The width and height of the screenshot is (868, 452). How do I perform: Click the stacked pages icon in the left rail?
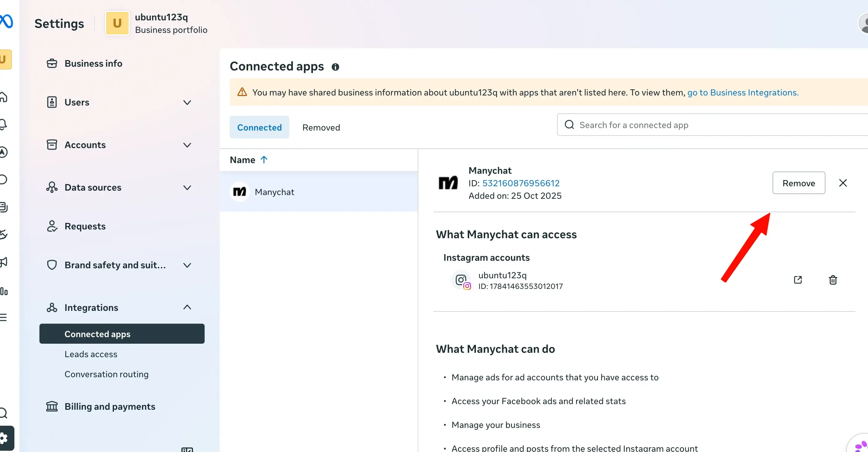(x=4, y=207)
